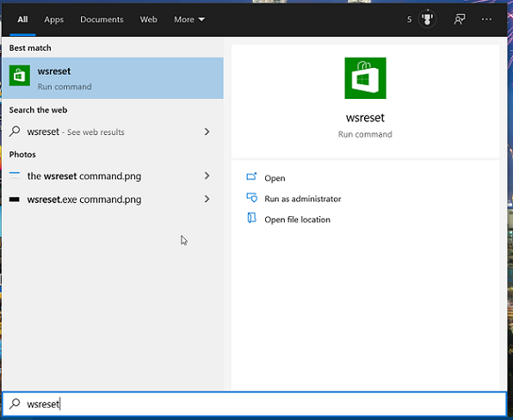
Task: Switch to the Apps tab
Action: pyautogui.click(x=54, y=20)
